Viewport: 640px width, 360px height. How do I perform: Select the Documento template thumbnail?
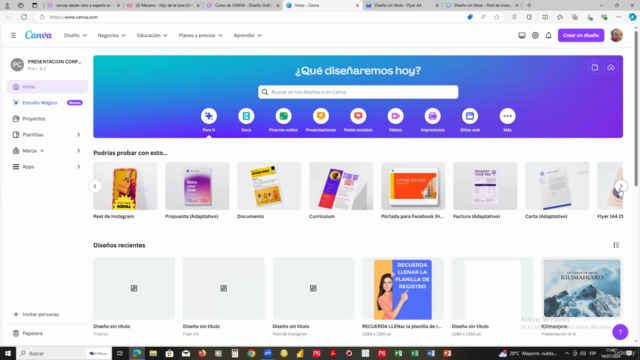coord(269,186)
